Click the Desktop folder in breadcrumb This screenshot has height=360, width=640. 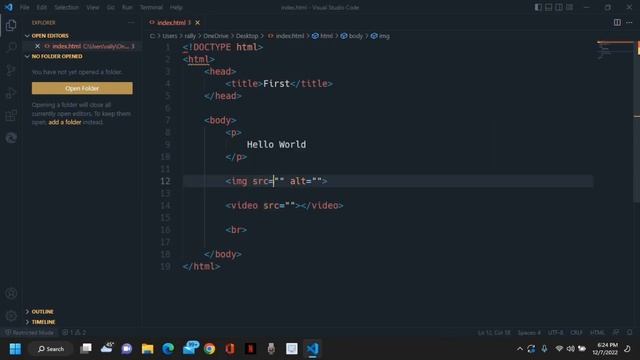point(247,36)
